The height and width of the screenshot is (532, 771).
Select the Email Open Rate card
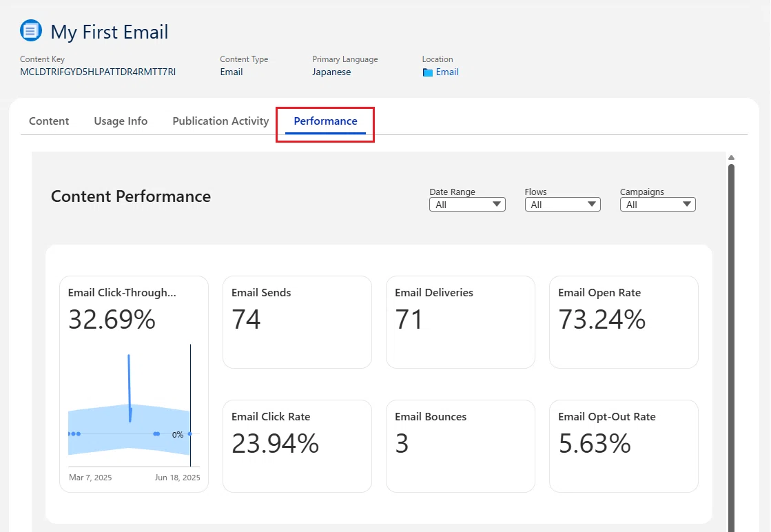click(624, 322)
